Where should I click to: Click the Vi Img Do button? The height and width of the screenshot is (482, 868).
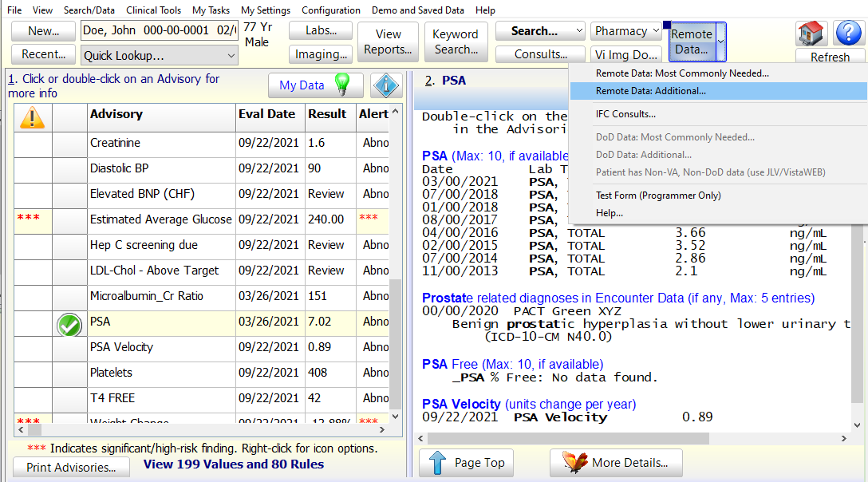(625, 54)
